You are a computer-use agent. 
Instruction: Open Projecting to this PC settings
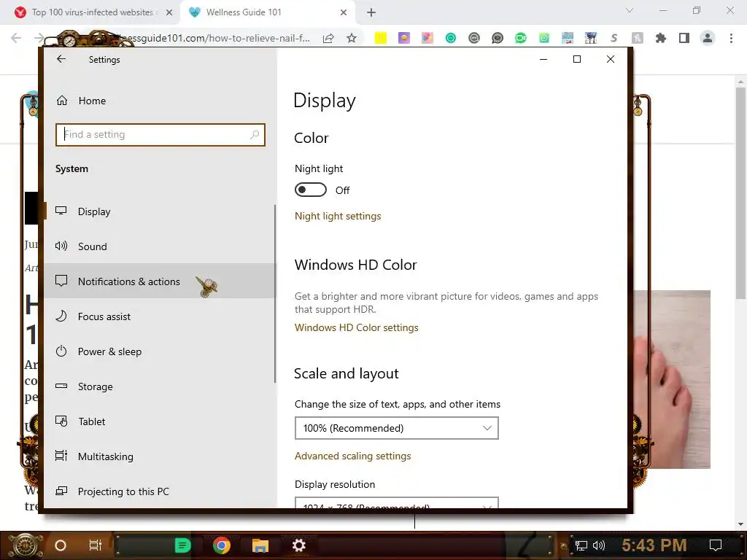[160, 491]
